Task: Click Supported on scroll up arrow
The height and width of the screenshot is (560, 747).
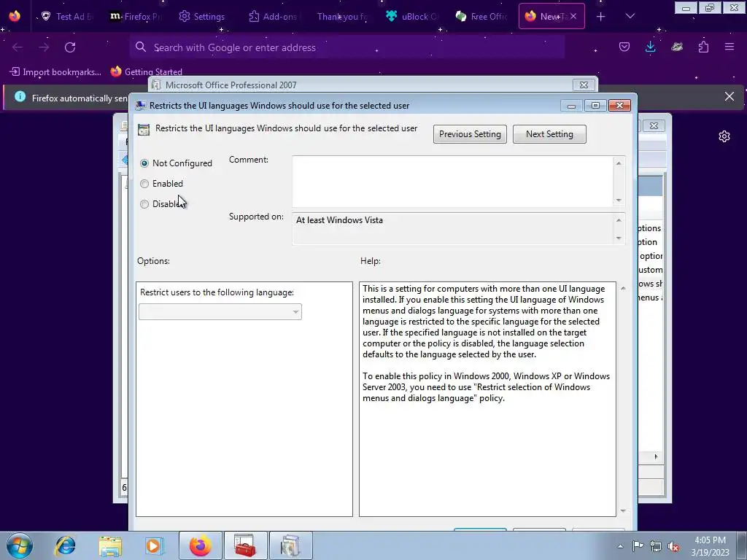Action: point(619,220)
